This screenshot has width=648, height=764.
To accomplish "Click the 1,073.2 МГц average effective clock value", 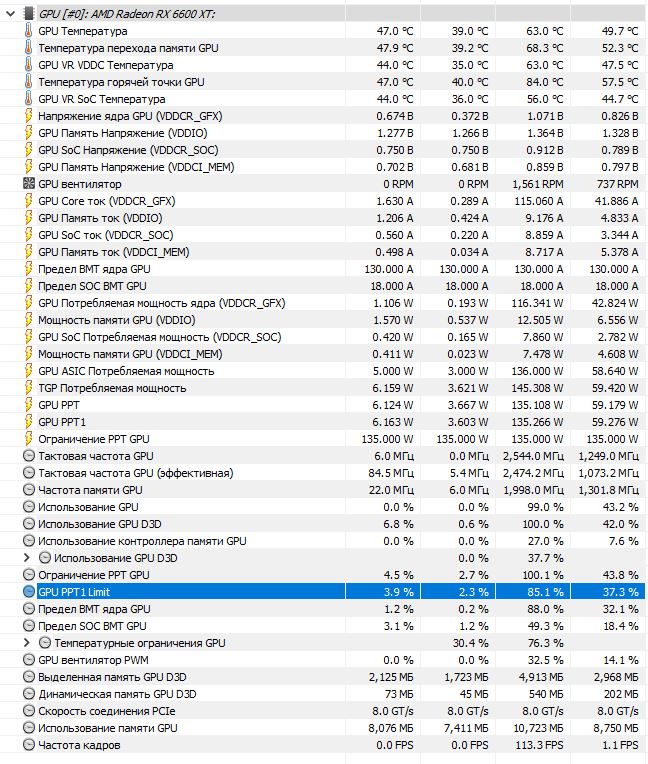I will tap(609, 473).
